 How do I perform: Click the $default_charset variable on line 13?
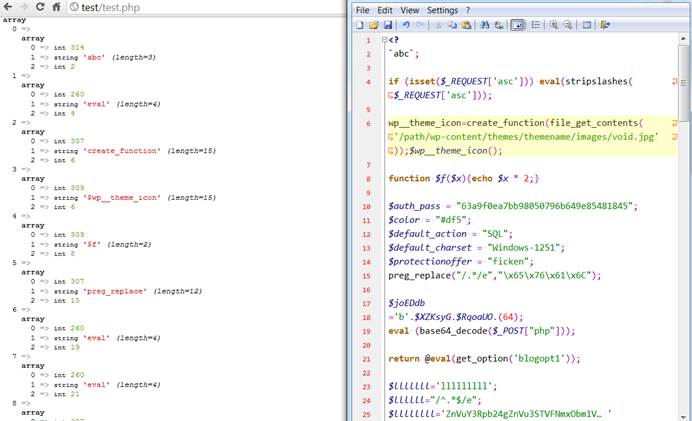coord(430,248)
